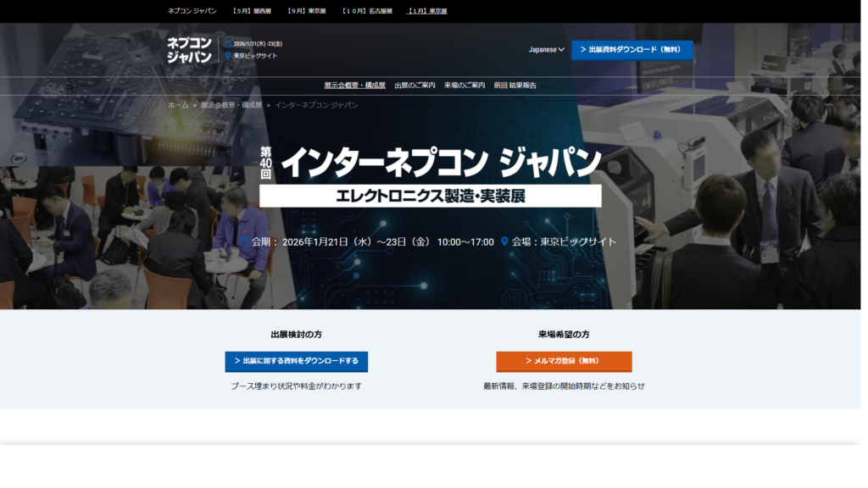
Task: Select the 【9月】東京展 top bar item
Action: point(306,11)
